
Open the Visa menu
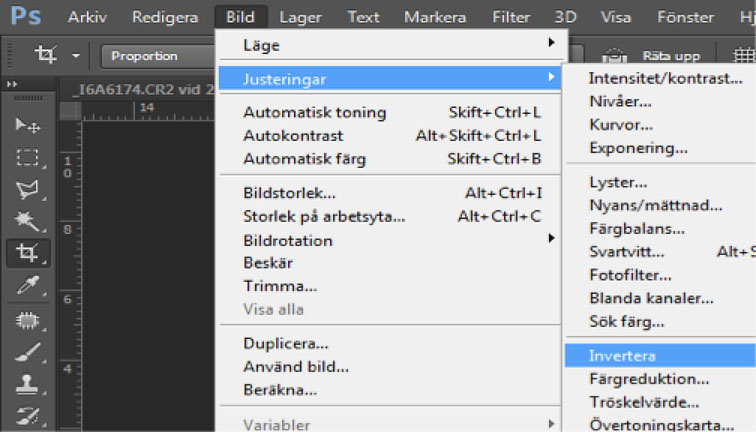[616, 17]
